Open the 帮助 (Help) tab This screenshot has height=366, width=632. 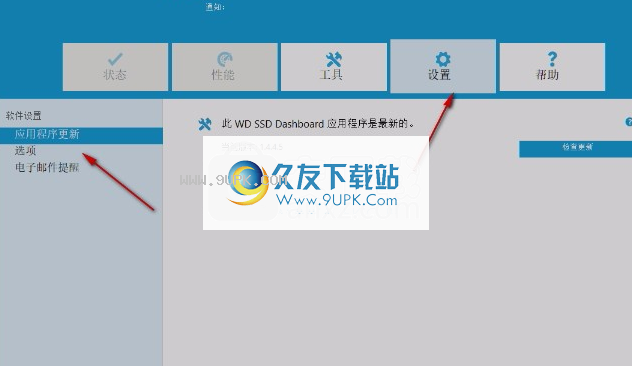[552, 67]
